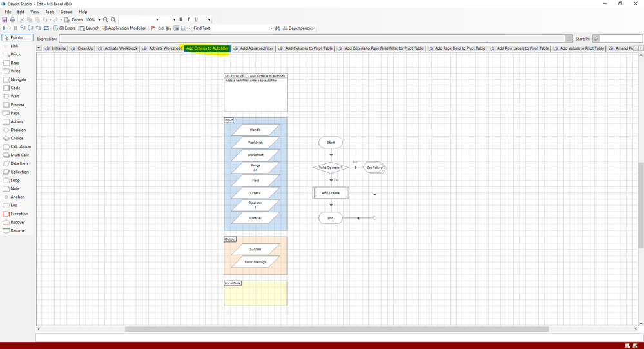This screenshot has width=644, height=349.
Task: Click the Launch button
Action: tap(92, 28)
